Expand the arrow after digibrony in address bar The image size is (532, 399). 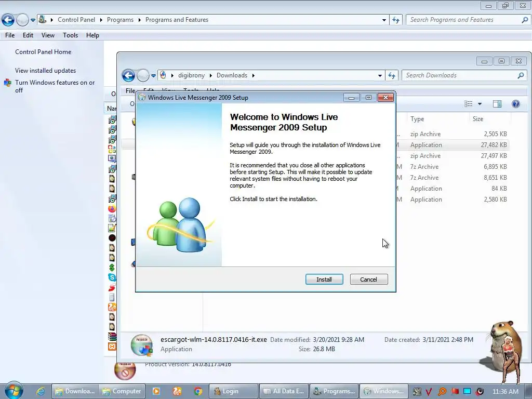(211, 75)
